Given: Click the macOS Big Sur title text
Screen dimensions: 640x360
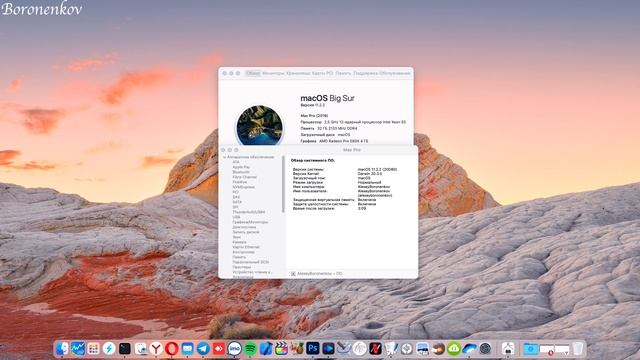Looking at the screenshot, I should (x=327, y=98).
